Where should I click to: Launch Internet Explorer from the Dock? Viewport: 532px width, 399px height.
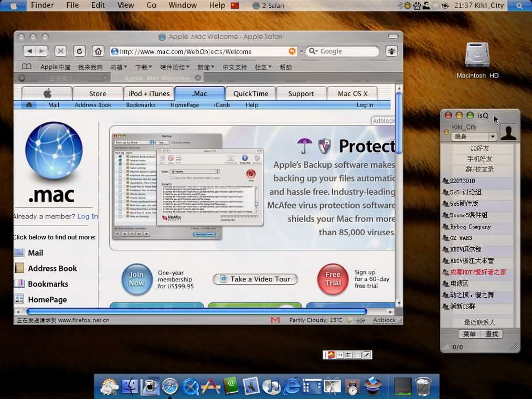292,386
